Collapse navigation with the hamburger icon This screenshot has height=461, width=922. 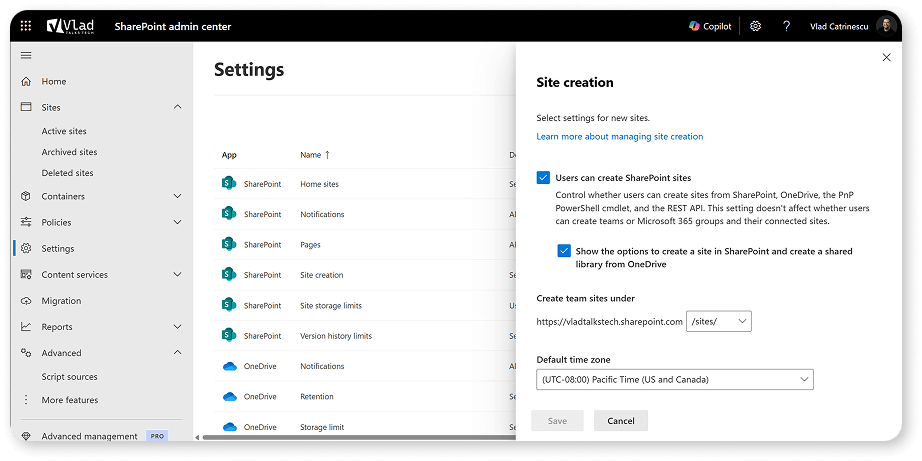tap(26, 55)
